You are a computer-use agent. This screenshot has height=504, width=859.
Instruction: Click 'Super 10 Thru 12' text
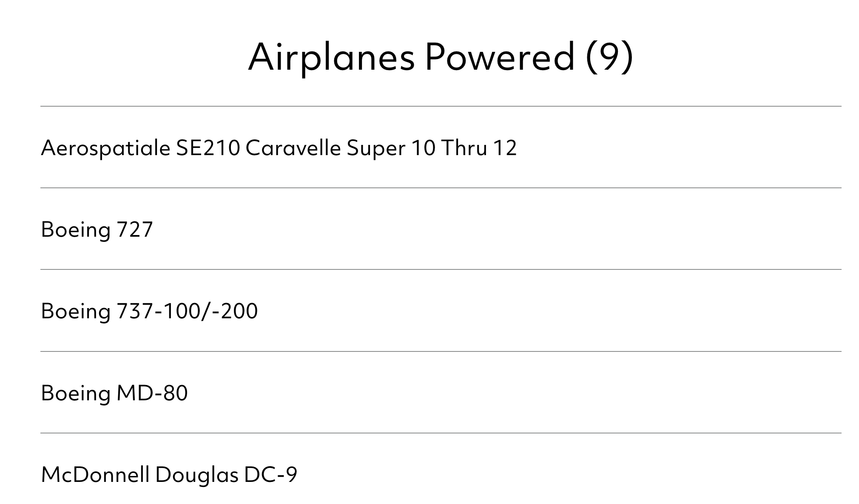pos(432,148)
